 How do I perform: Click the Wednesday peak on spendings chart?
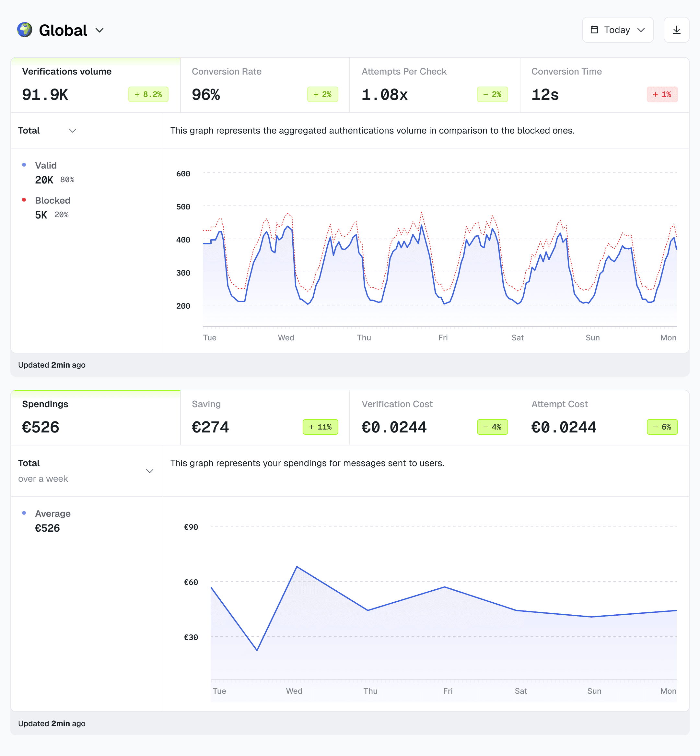(x=297, y=567)
